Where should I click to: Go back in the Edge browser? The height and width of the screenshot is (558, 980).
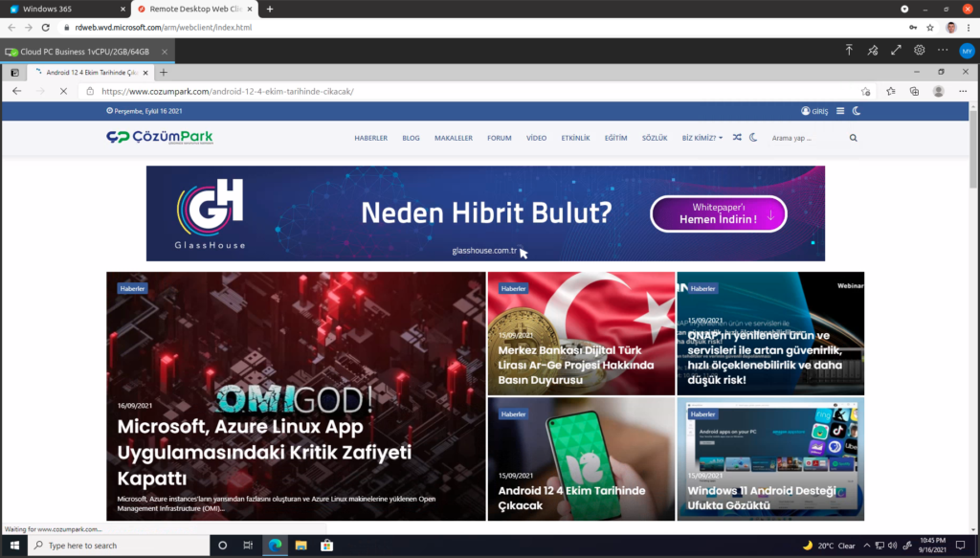[17, 91]
